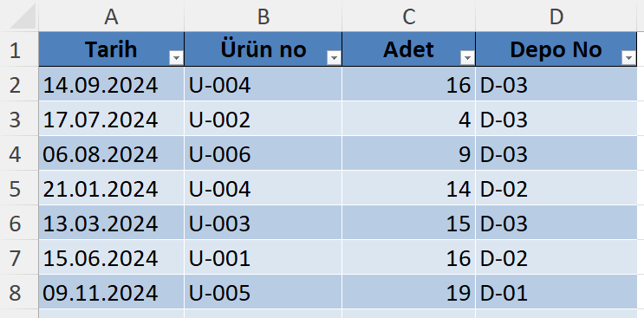Click the Adet cell with value 19
This screenshot has width=644, height=318.
coord(408,293)
